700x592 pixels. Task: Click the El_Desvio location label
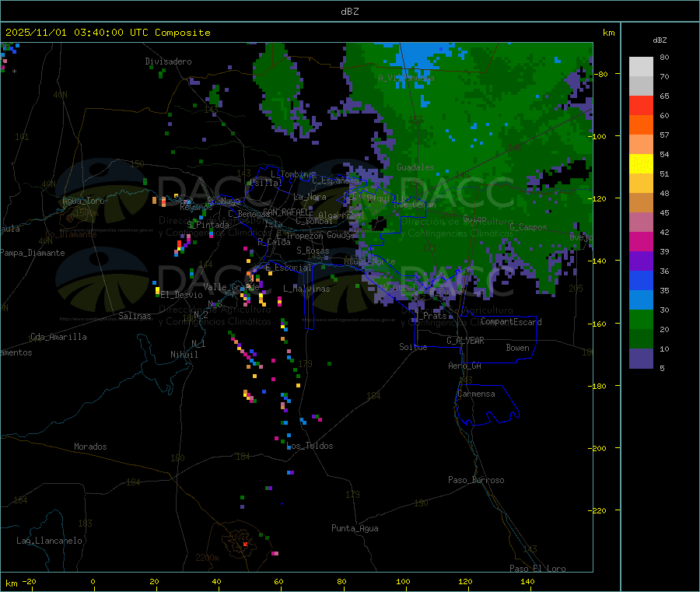[181, 295]
